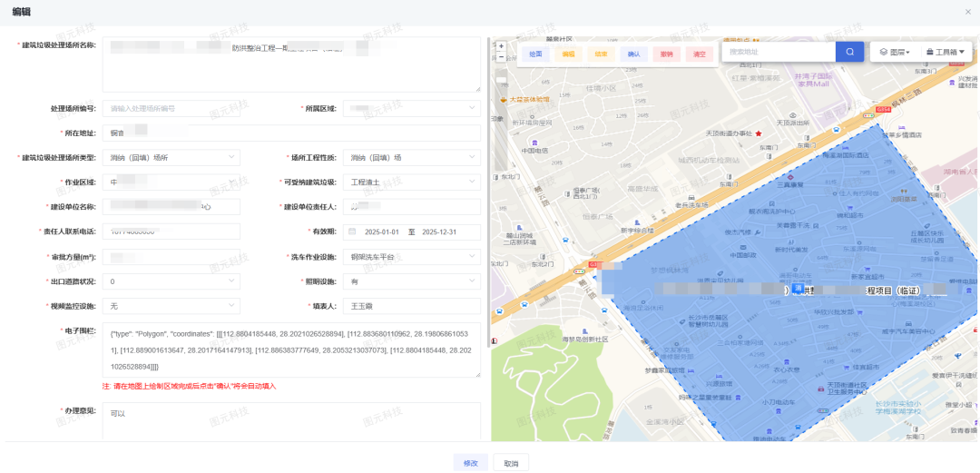Expand the 所属区域 dropdown
The image size is (980, 473).
[411, 108]
